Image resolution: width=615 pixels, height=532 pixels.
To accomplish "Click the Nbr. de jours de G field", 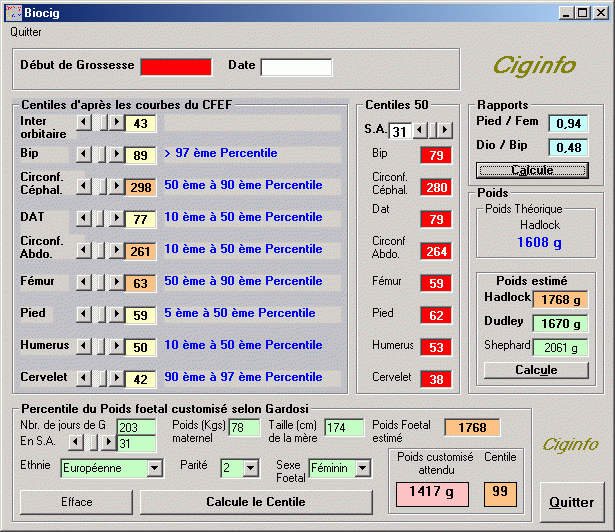I will click(x=136, y=427).
